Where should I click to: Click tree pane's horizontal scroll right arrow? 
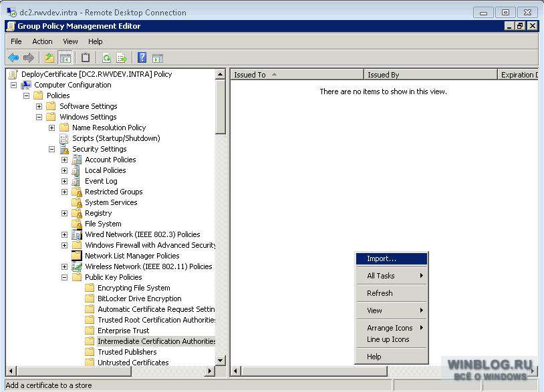pyautogui.click(x=210, y=371)
